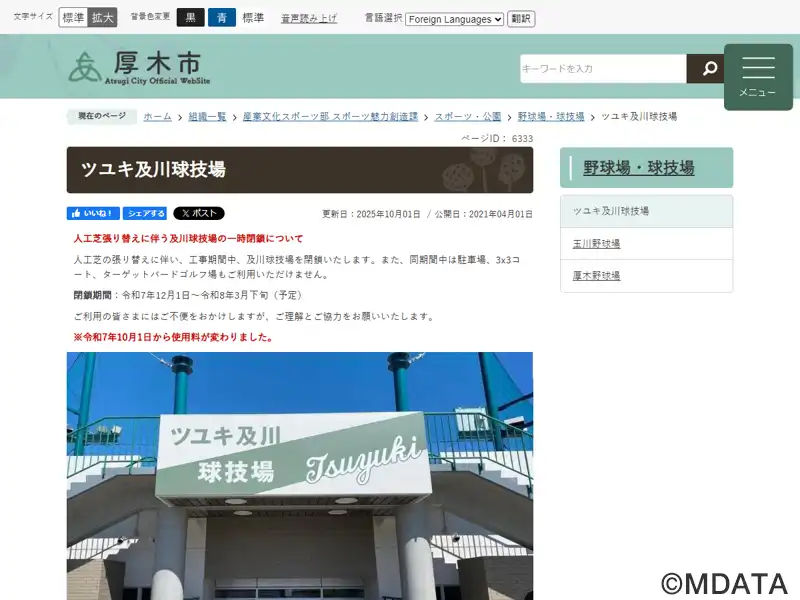Select ツユキ及川球技場 in sidebar menu
Image resolution: width=800 pixels, height=600 pixels.
point(646,211)
